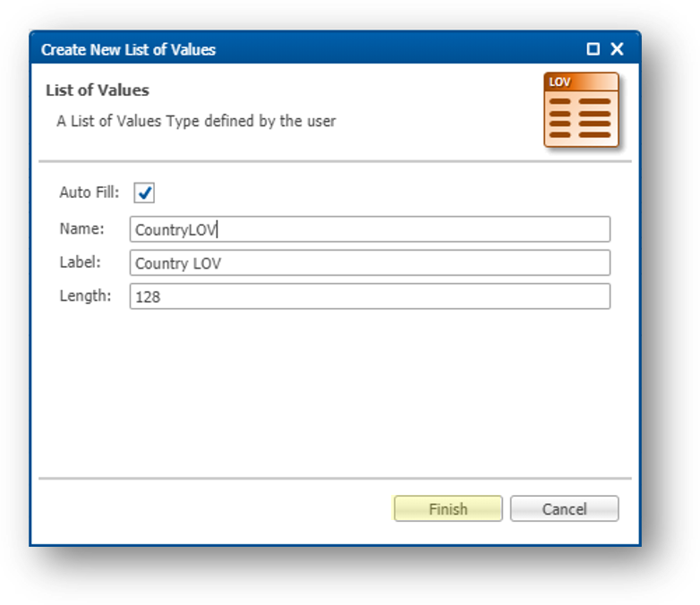Click the 'Create New List of Values' title
The image size is (700, 605).
pyautogui.click(x=129, y=49)
